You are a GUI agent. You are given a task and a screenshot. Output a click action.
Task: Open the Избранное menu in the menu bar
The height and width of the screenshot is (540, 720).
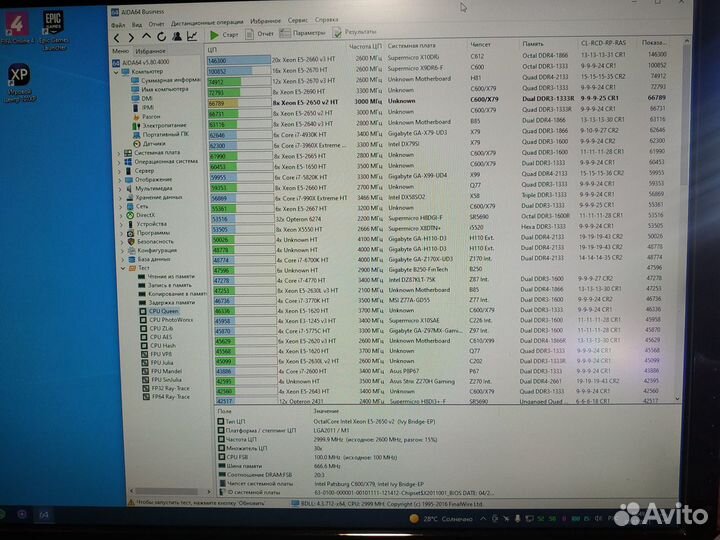pos(265,21)
